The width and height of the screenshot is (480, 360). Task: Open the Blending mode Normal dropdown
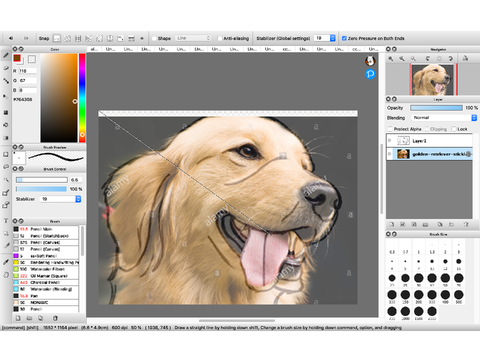click(444, 118)
